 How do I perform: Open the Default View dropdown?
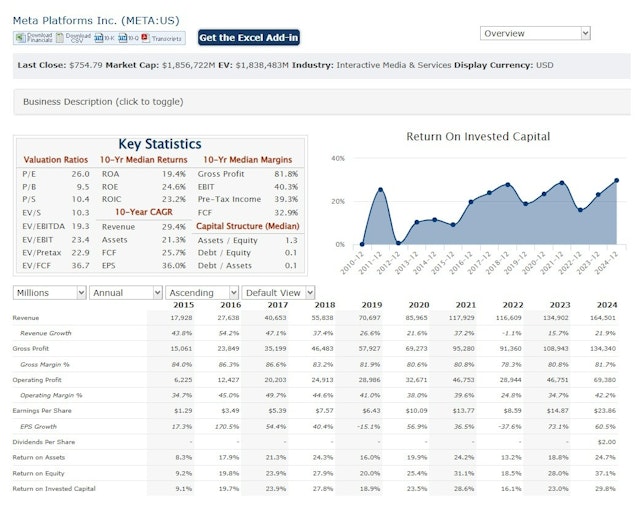[278, 293]
